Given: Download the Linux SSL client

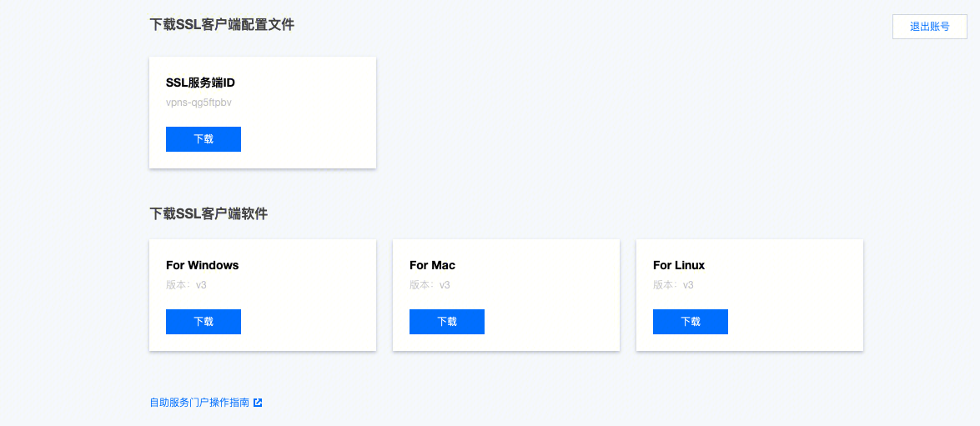Looking at the screenshot, I should pyautogui.click(x=691, y=322).
